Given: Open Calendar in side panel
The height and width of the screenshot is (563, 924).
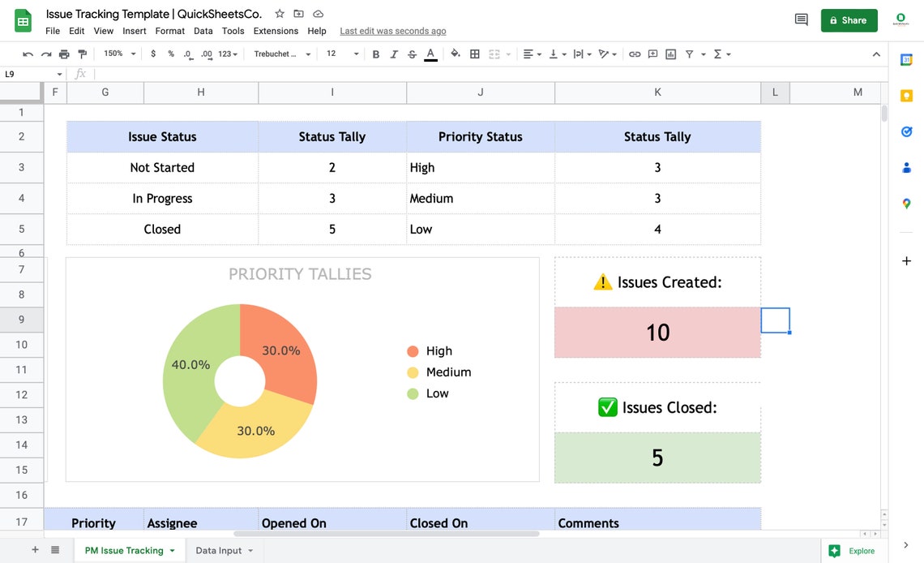Looking at the screenshot, I should 906,59.
